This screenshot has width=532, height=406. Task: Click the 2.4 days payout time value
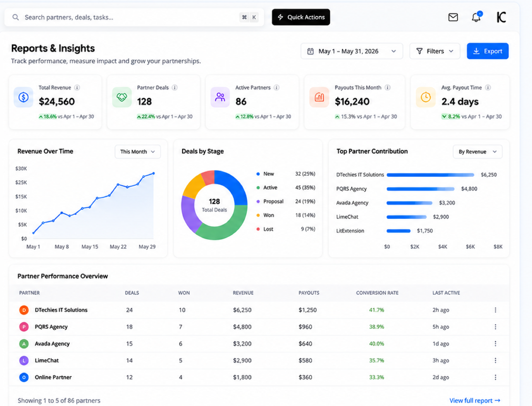(460, 102)
